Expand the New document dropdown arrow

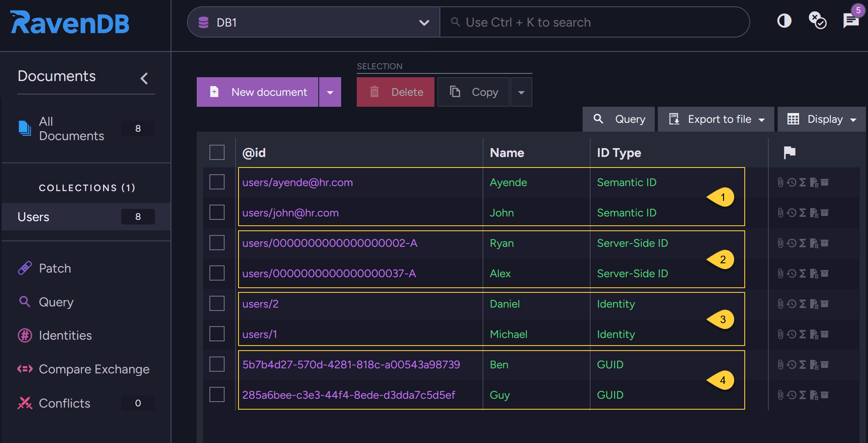click(330, 92)
